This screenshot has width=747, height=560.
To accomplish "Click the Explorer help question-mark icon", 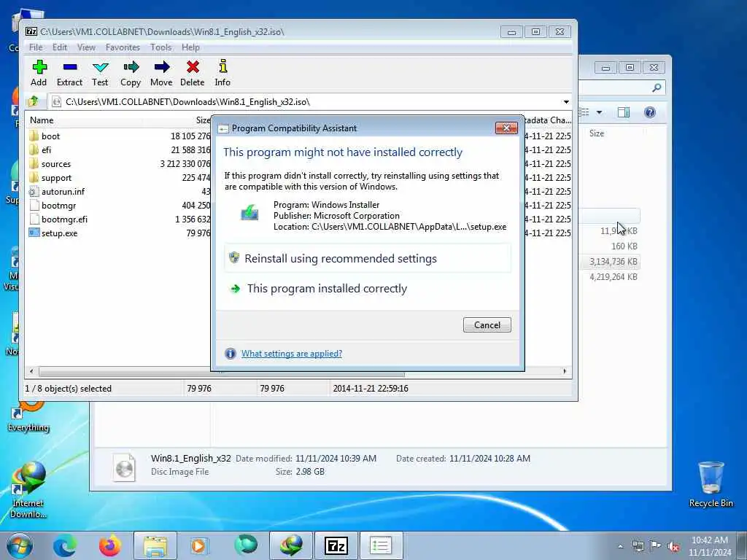I will pyautogui.click(x=650, y=112).
